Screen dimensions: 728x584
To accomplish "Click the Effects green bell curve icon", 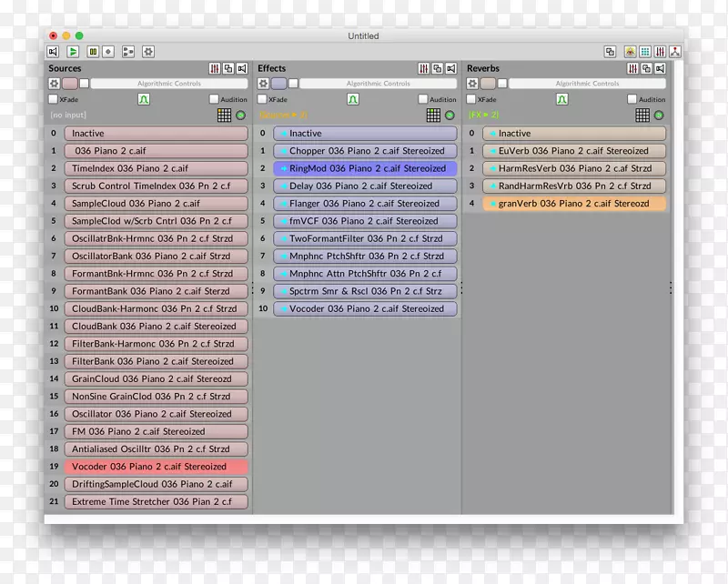I will coord(353,99).
